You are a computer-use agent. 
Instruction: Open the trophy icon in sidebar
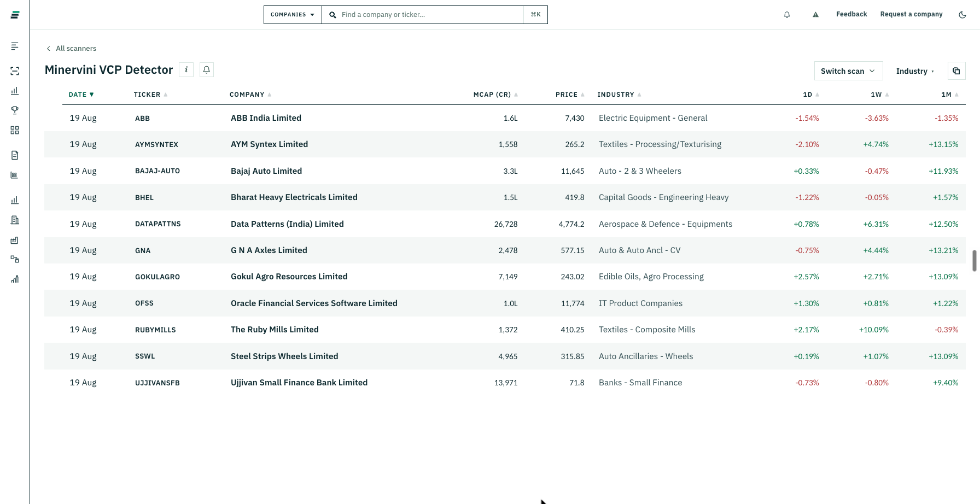15,110
